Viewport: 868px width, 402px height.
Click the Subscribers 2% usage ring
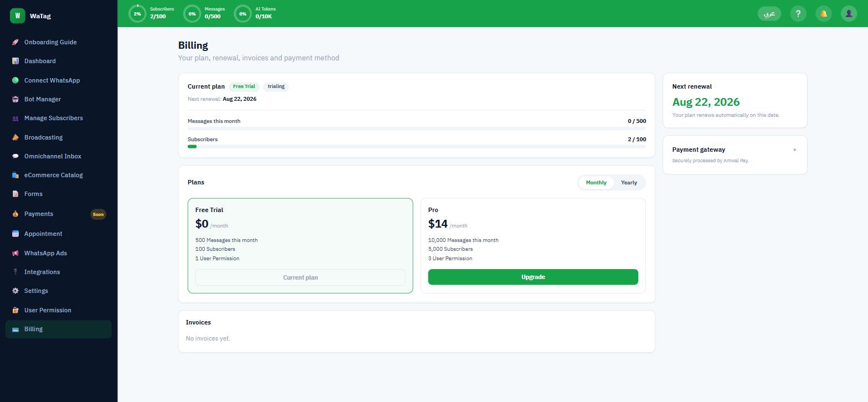click(x=137, y=14)
